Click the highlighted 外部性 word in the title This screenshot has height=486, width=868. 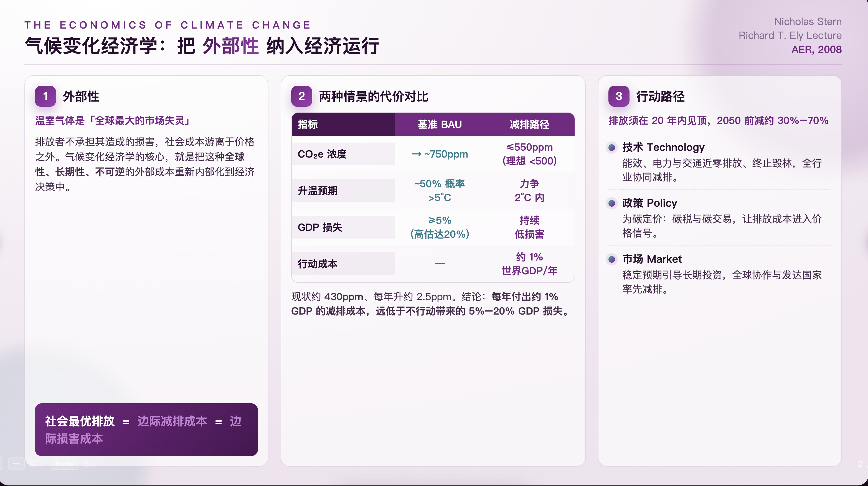click(x=230, y=45)
